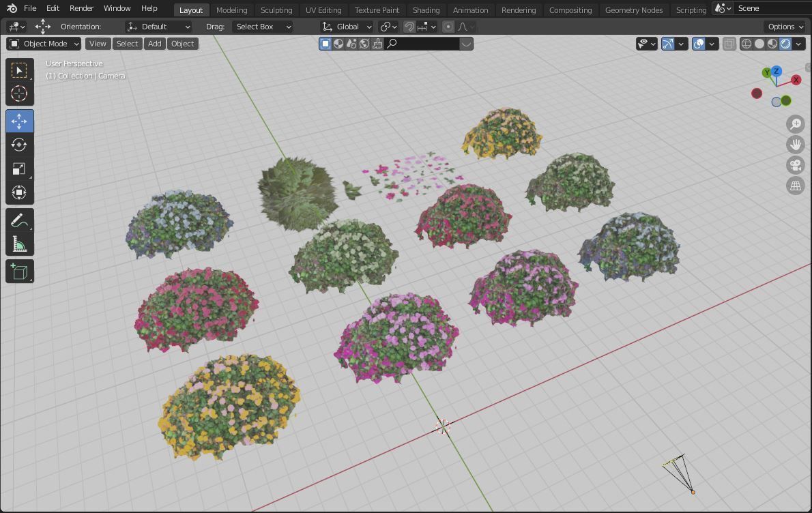The image size is (812, 513).
Task: Toggle the snapping magnet button
Action: (x=409, y=27)
